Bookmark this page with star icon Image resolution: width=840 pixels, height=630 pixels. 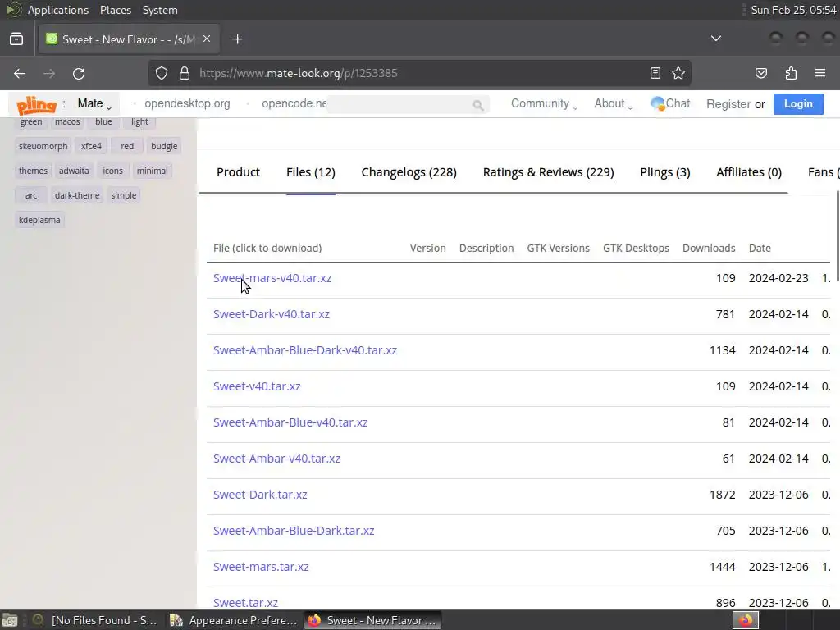point(678,73)
